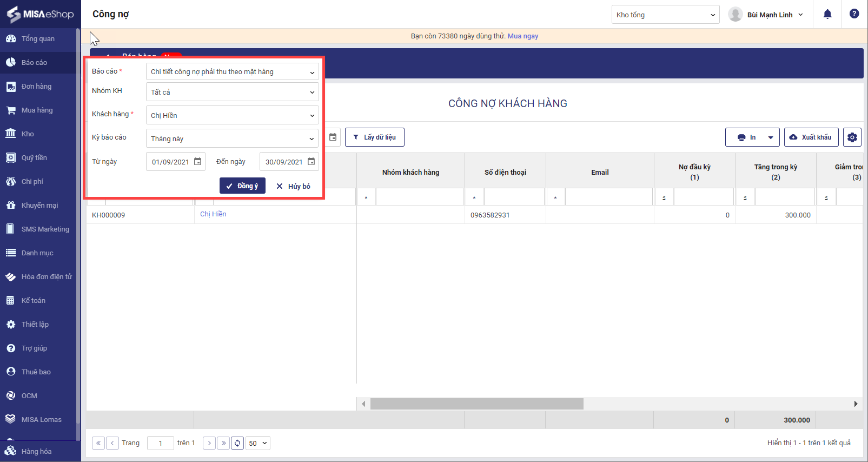
Task: Open Báo cáo section in sidebar
Action: pyautogui.click(x=38, y=63)
